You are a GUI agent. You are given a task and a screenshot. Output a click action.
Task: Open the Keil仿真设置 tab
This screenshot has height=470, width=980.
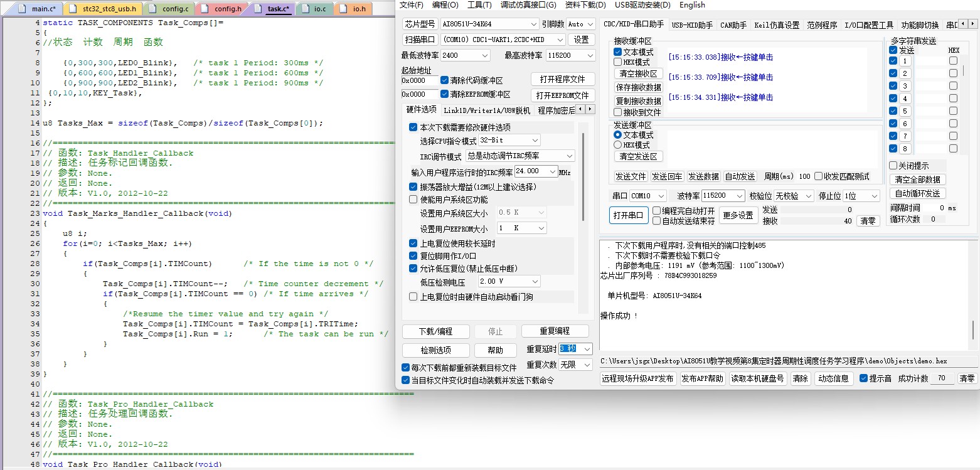pyautogui.click(x=777, y=25)
